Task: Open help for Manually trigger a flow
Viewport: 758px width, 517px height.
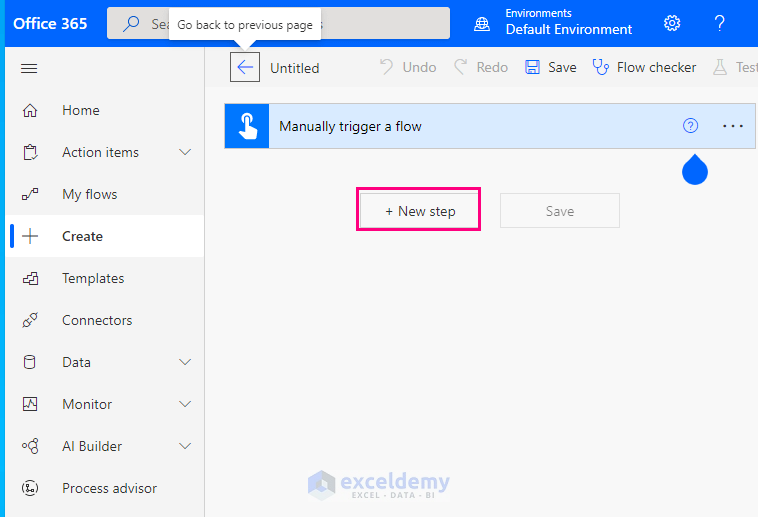Action: click(x=690, y=126)
